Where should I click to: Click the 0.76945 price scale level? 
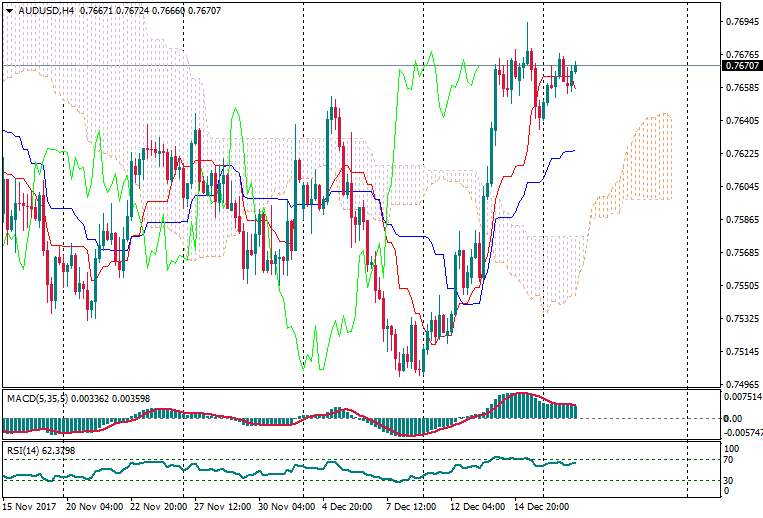(x=740, y=21)
